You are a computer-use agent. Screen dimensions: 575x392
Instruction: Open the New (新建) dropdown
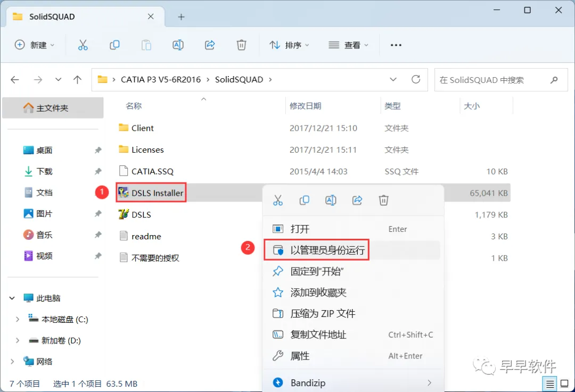(x=35, y=45)
